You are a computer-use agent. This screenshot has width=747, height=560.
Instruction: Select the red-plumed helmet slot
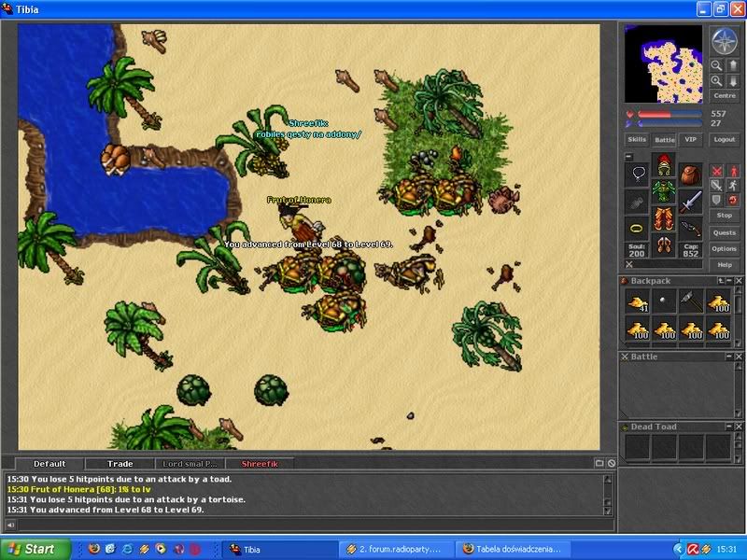click(x=664, y=165)
